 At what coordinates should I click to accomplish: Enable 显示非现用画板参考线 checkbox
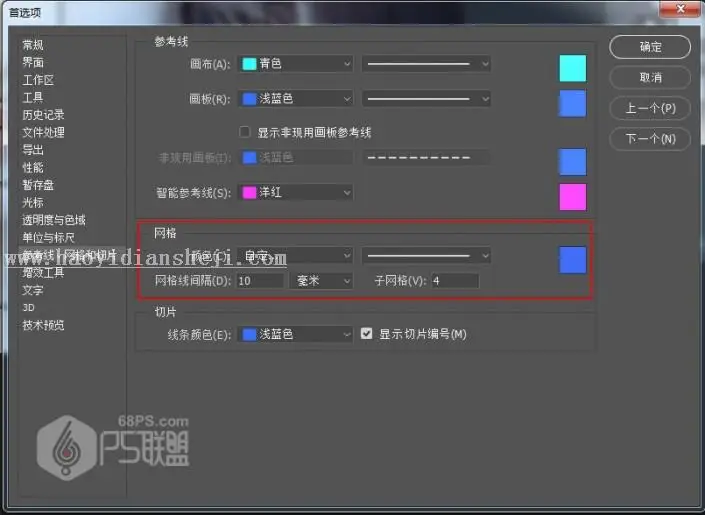pyautogui.click(x=245, y=132)
